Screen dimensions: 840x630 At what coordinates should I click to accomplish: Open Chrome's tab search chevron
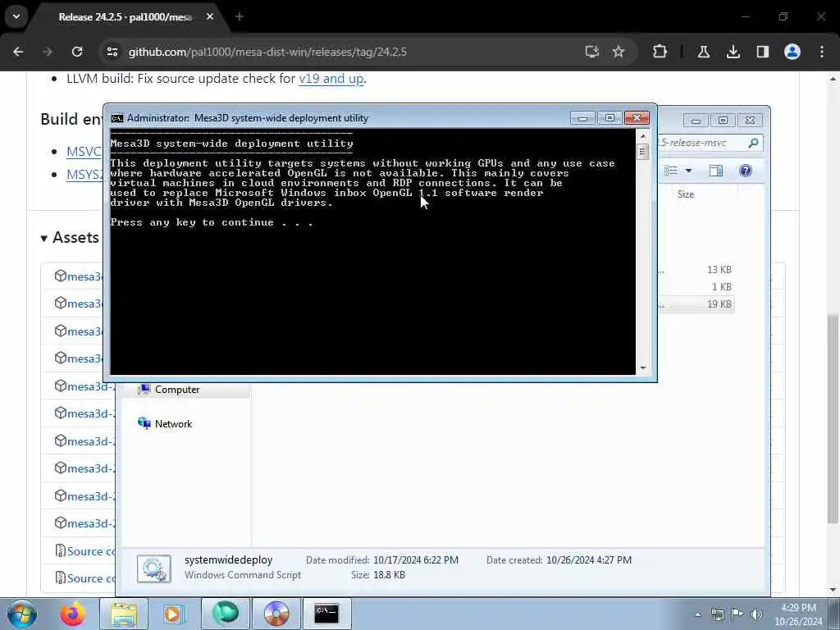tap(16, 16)
